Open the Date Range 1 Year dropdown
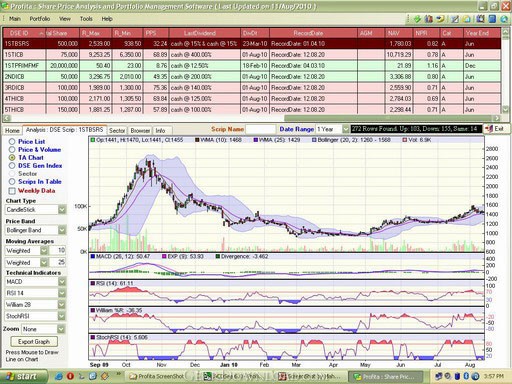Image resolution: width=512 pixels, height=384 pixels. [346, 129]
